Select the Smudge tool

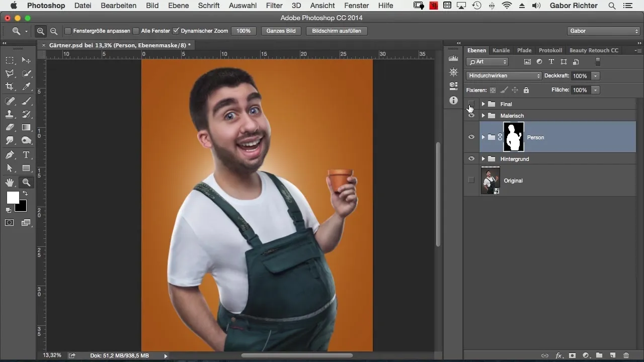[10, 141]
